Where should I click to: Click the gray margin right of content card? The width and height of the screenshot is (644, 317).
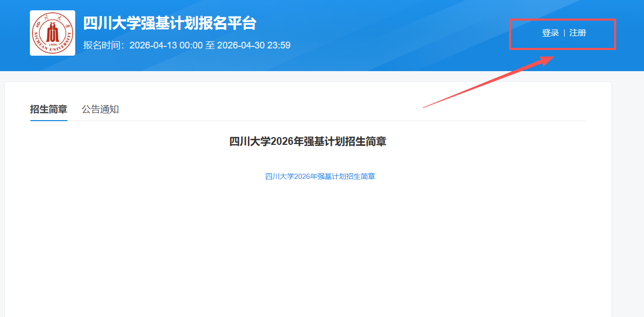tap(628, 206)
